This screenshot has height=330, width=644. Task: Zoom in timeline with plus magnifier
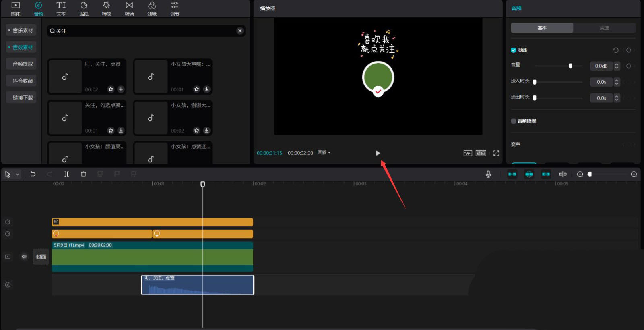[x=634, y=174]
